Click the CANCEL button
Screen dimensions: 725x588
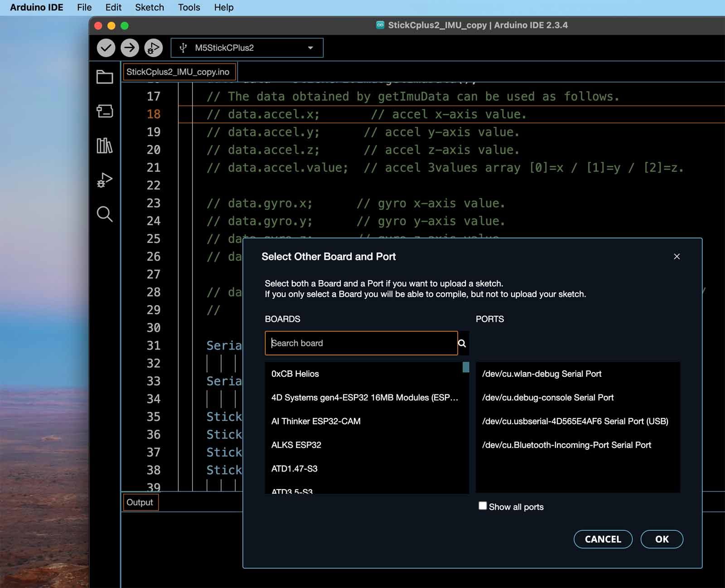(603, 539)
